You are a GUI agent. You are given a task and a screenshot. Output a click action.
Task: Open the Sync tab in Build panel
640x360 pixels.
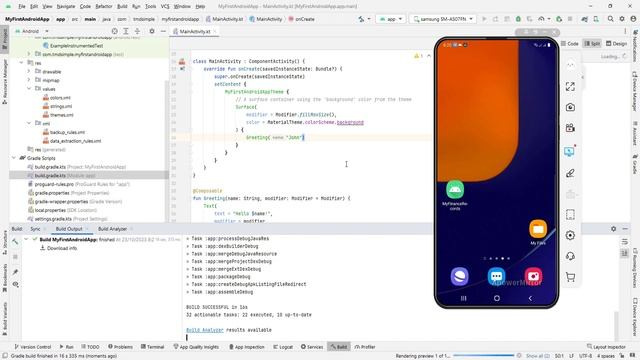tap(36, 229)
